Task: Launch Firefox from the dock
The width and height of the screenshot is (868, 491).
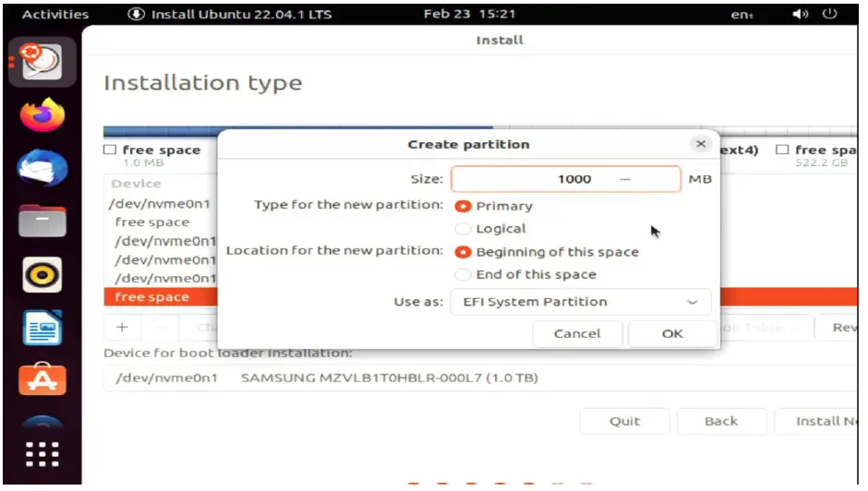Action: pos(42,114)
